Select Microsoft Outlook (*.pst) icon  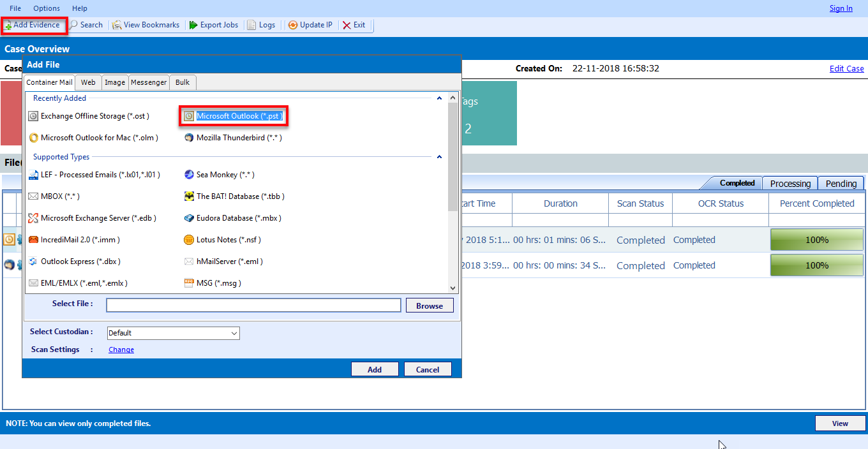coord(189,116)
